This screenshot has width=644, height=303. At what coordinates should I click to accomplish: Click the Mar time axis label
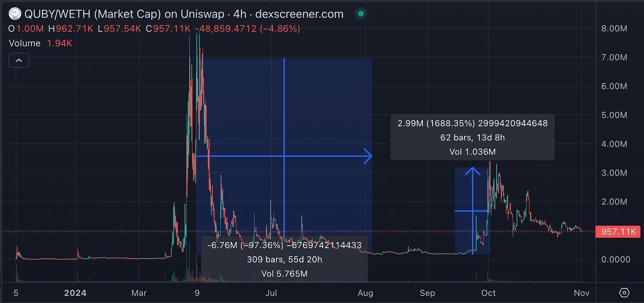[139, 293]
